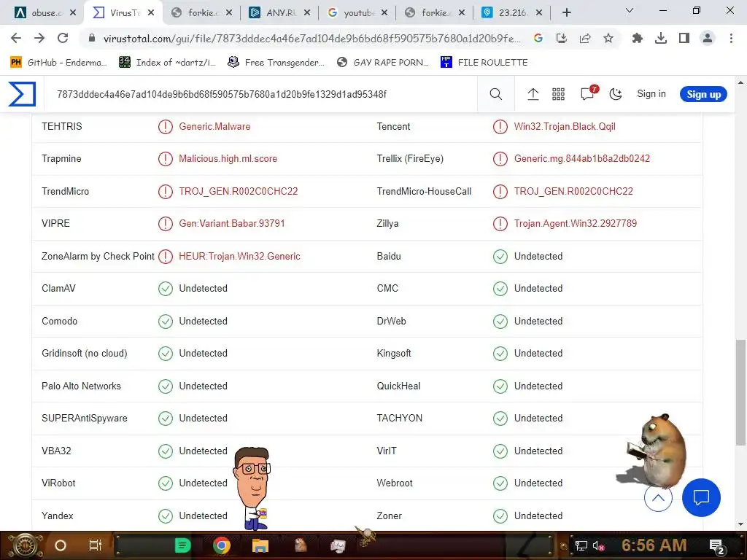Click the SUPERAntiSpyware engine name

coord(85,418)
